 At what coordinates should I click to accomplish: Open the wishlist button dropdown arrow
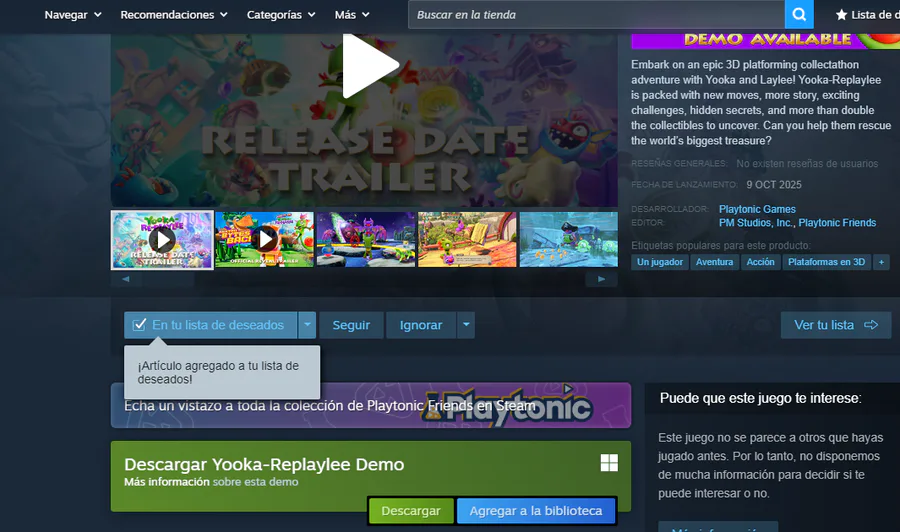tap(307, 325)
